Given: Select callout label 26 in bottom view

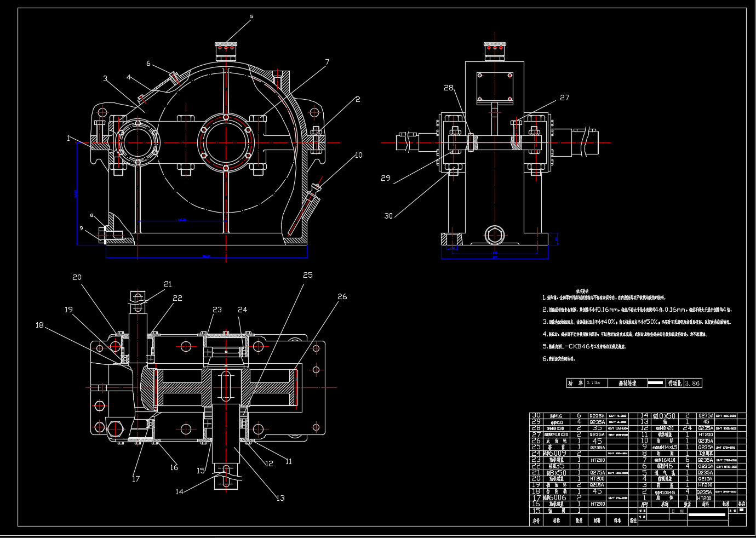Looking at the screenshot, I should [342, 296].
